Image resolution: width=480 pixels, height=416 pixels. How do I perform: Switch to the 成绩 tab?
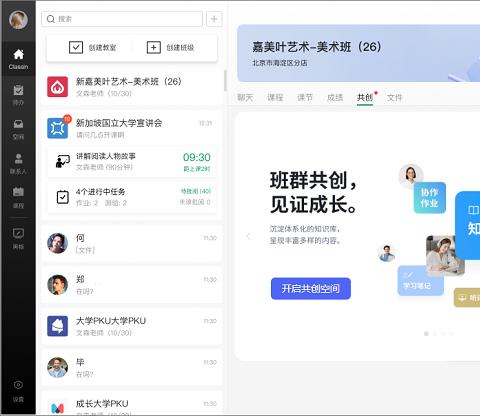click(335, 97)
